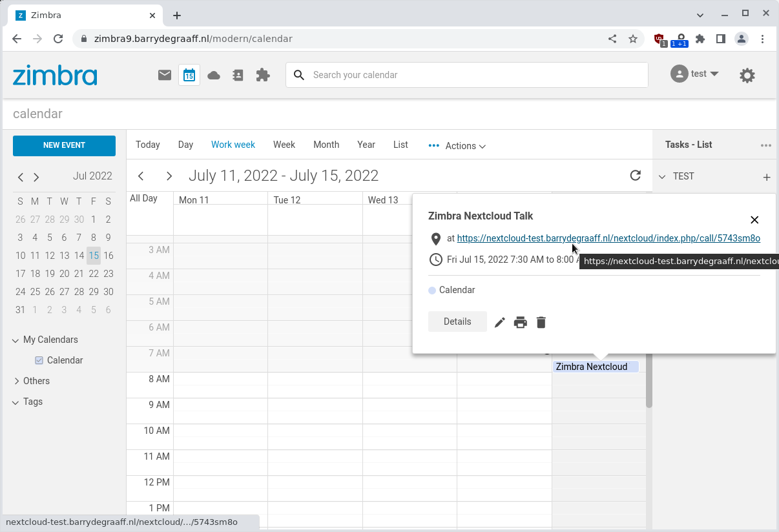The image size is (779, 532).
Task: Click the Details button
Action: [457, 322]
